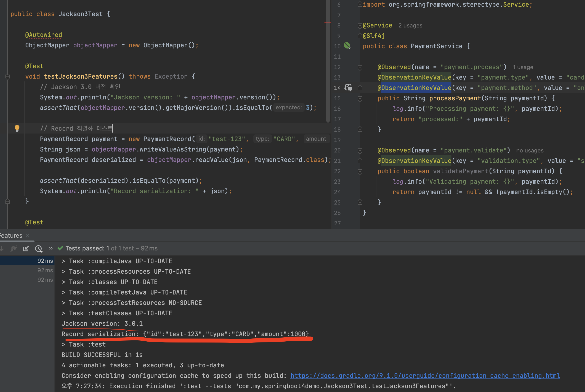Collapse the processPayment method fold marker
The image size is (585, 392).
pyautogui.click(x=360, y=98)
